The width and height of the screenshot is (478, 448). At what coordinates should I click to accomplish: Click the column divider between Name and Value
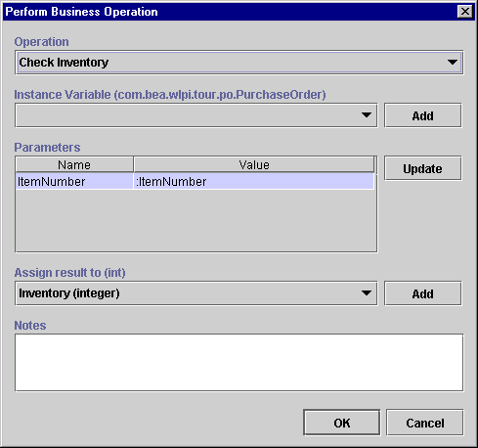134,164
